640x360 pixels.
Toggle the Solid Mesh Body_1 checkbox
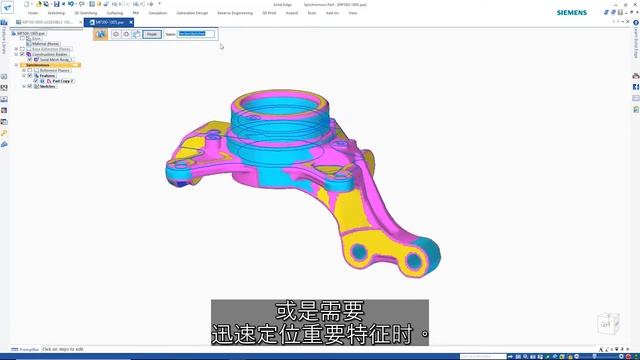point(30,60)
